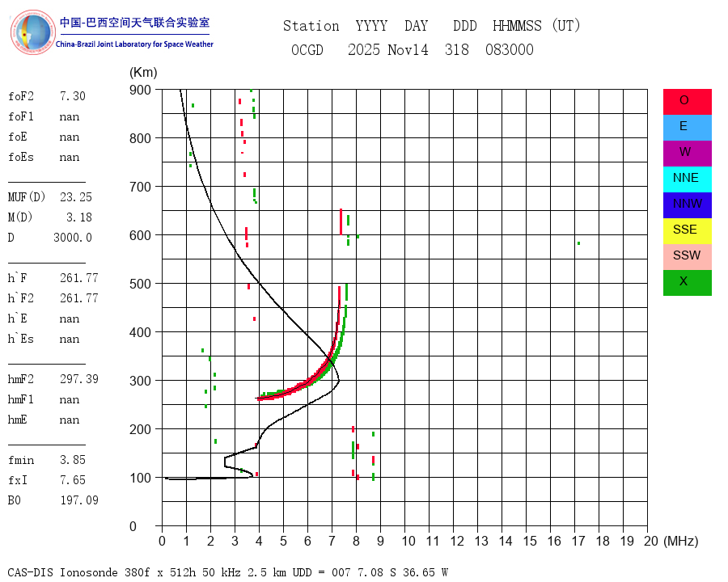Select the cyan NNE legend swatch
Screen dimensions: 728x582
coord(687,179)
